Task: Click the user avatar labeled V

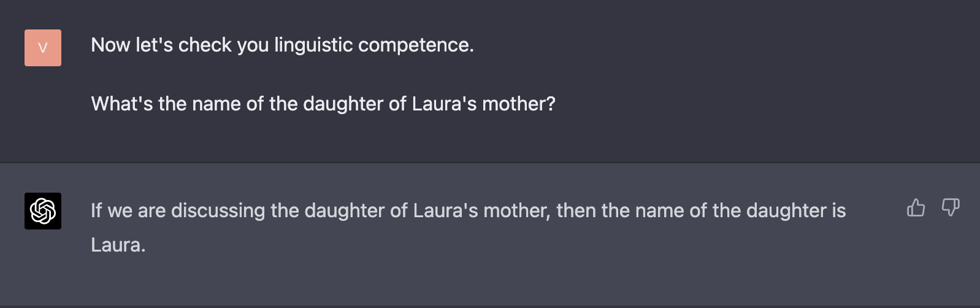Action: pos(43,48)
